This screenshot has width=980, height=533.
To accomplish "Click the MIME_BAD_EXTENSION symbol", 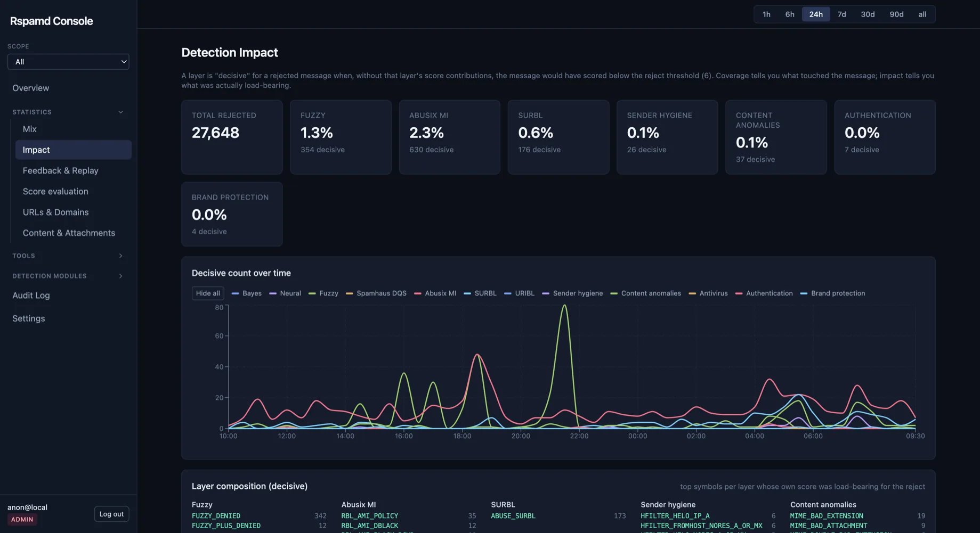I will [827, 516].
